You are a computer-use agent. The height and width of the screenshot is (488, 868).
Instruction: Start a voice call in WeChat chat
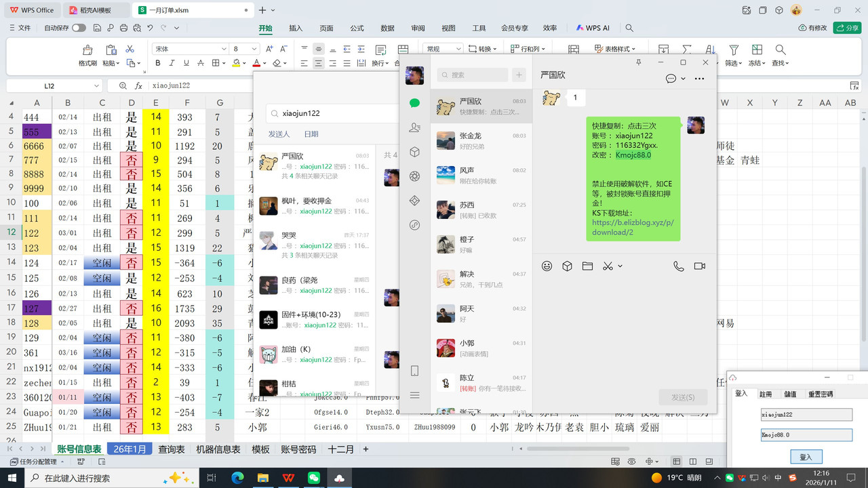[x=679, y=266]
